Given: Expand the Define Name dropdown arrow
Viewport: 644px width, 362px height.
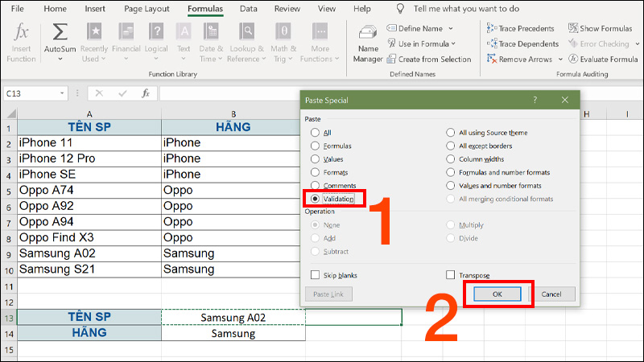Looking at the screenshot, I should point(451,28).
